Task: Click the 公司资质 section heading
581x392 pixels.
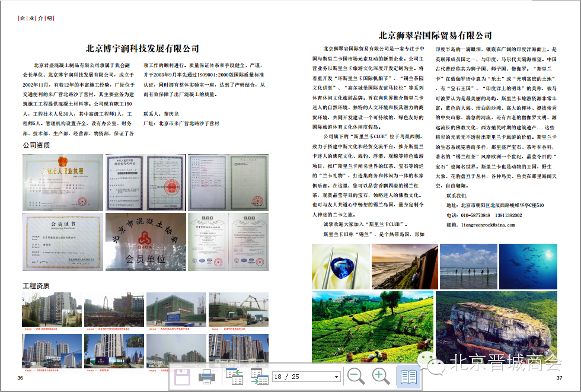Action: [36, 145]
